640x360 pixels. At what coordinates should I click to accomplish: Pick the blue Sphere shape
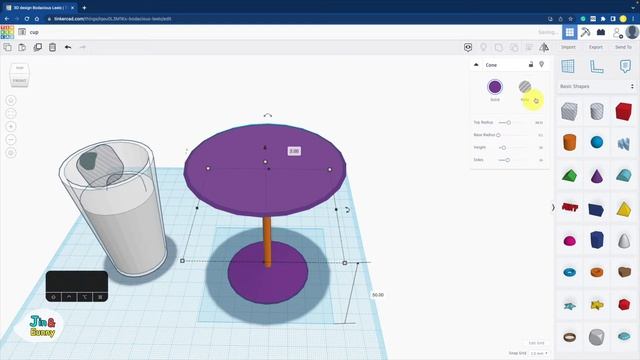coord(596,142)
